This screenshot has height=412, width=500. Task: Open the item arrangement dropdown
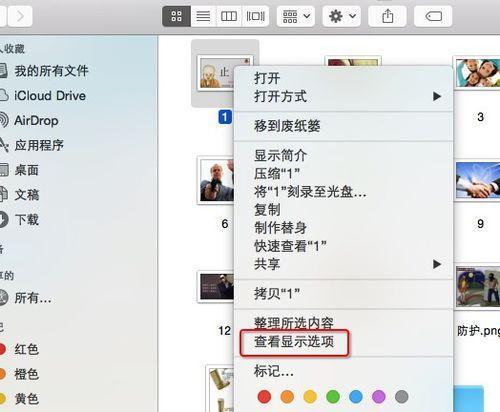pos(296,16)
